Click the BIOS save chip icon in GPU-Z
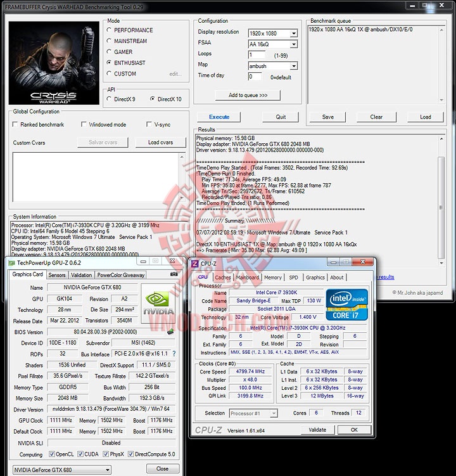The image size is (456, 476). (x=171, y=331)
